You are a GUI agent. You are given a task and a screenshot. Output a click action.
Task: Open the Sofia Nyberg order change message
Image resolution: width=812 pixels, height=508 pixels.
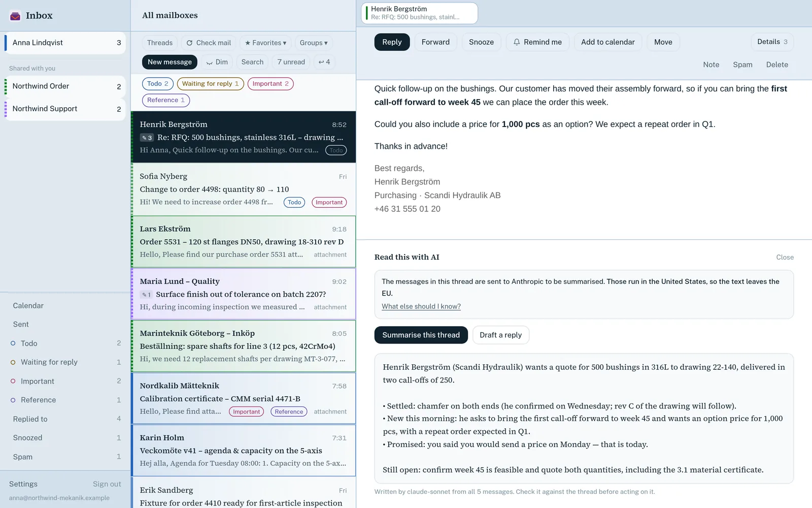point(244,189)
